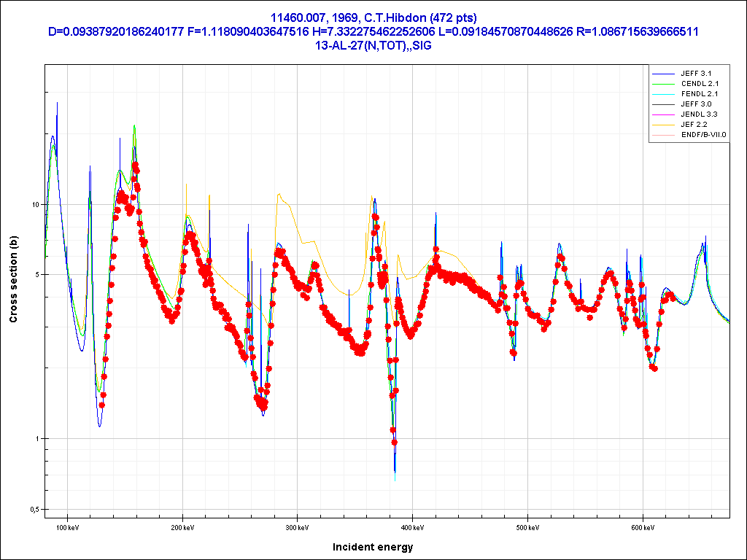Click the 100 keV x-axis tick label
747x560 pixels.
click(68, 526)
